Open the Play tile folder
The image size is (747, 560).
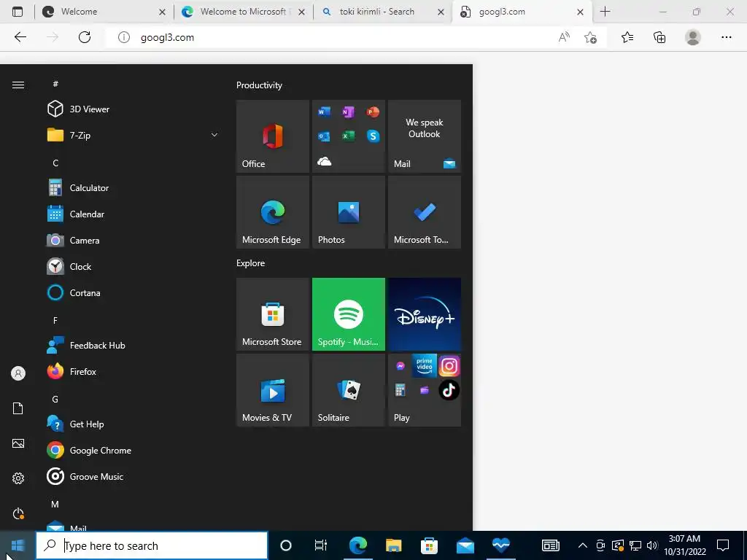425,390
